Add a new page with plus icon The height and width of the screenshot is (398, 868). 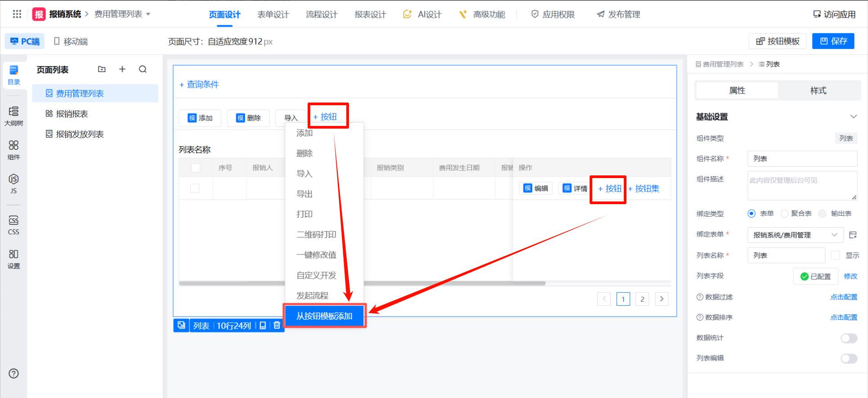122,69
